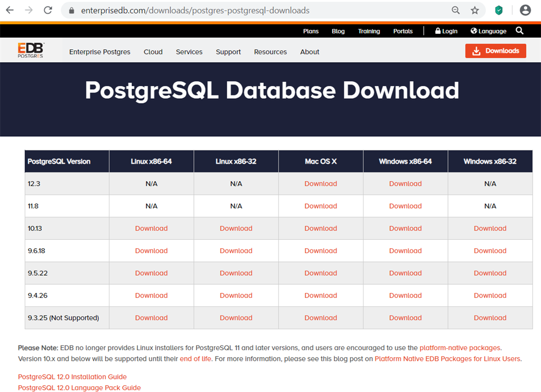Bookmark this page with the star icon
Screen dimensions: 541x392
pyautogui.click(x=474, y=10)
